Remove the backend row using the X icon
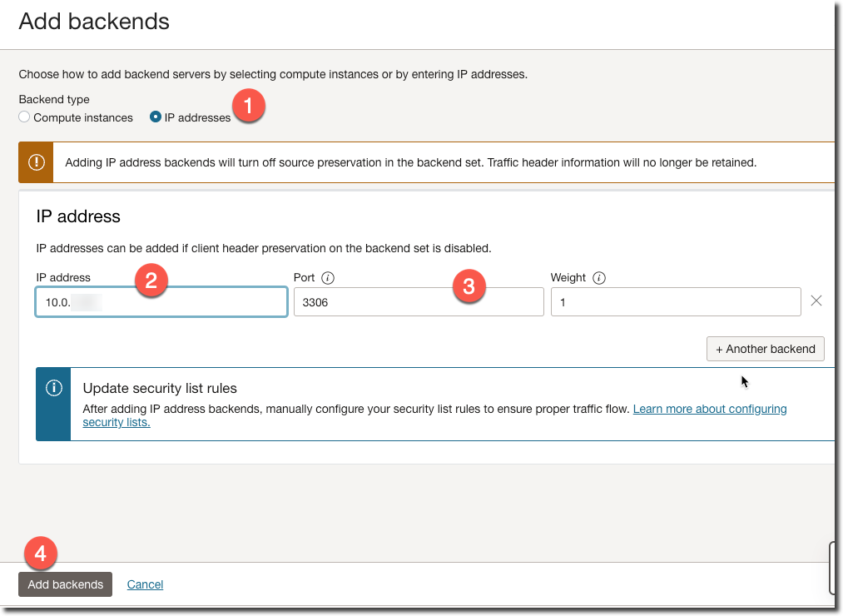Image resolution: width=843 pixels, height=616 pixels. (816, 301)
